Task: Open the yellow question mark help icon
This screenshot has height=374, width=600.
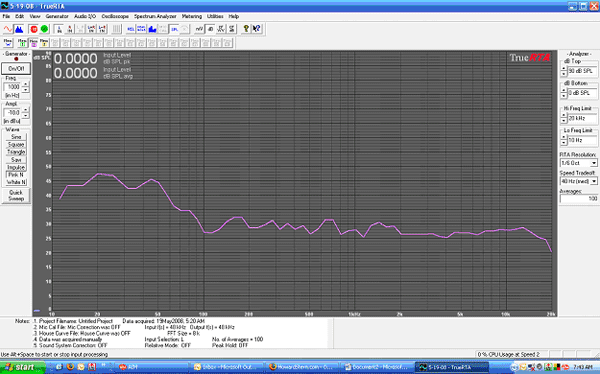Action: (x=246, y=29)
